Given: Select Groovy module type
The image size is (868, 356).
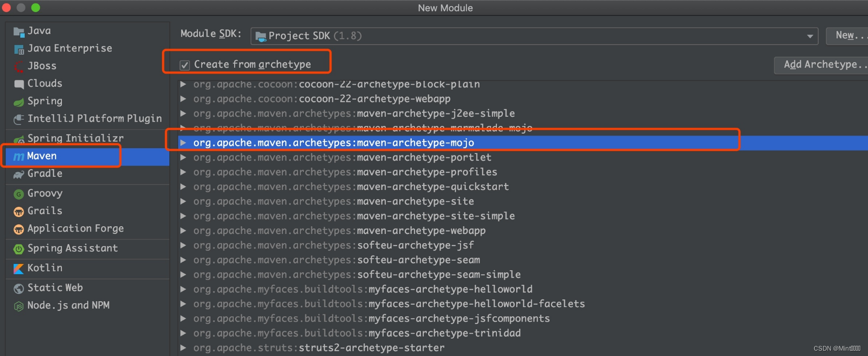Looking at the screenshot, I should [x=88, y=193].
